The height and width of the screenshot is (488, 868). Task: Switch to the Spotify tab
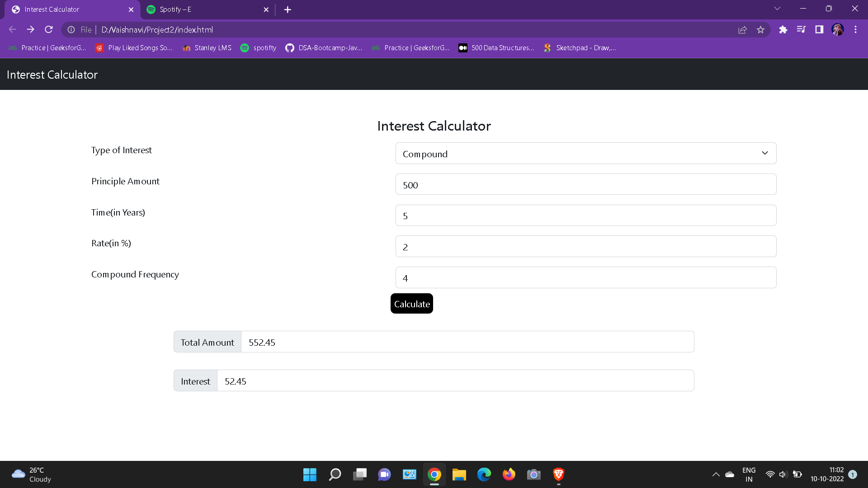208,9
